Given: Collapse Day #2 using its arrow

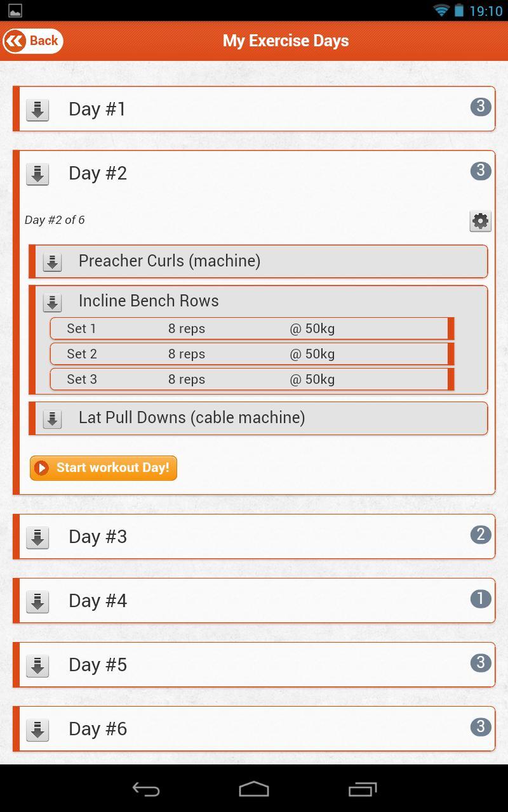Looking at the screenshot, I should pyautogui.click(x=37, y=174).
